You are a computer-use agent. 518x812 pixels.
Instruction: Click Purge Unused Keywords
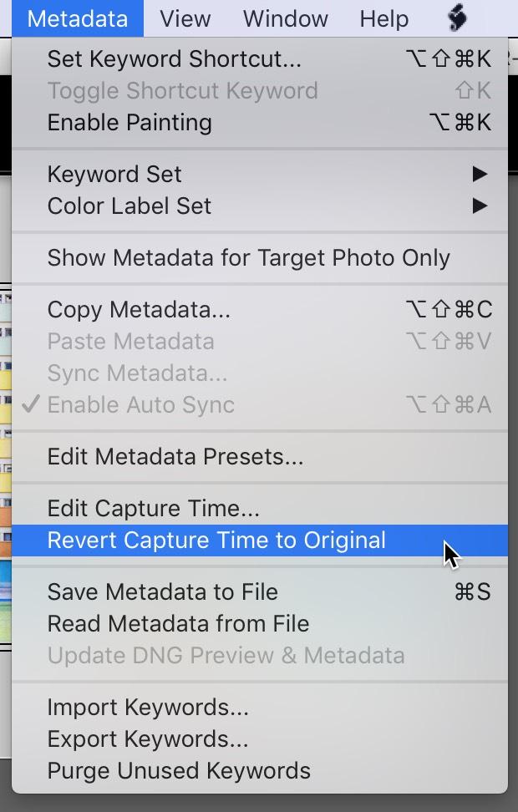point(260,770)
